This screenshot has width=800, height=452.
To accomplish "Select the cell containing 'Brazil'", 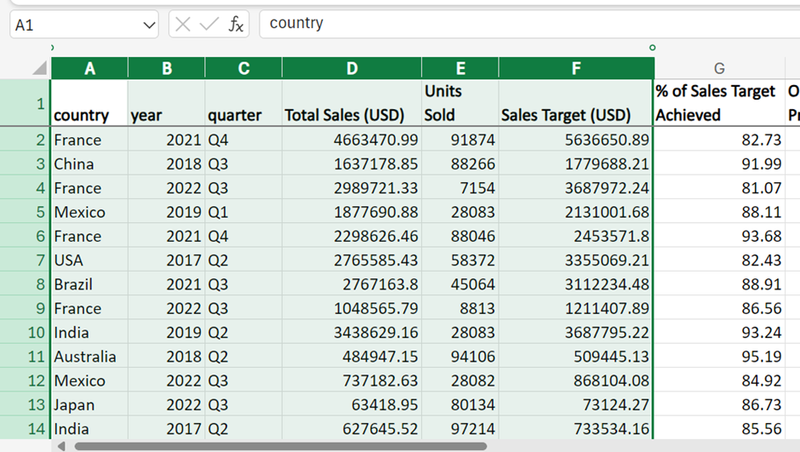I will tap(89, 284).
